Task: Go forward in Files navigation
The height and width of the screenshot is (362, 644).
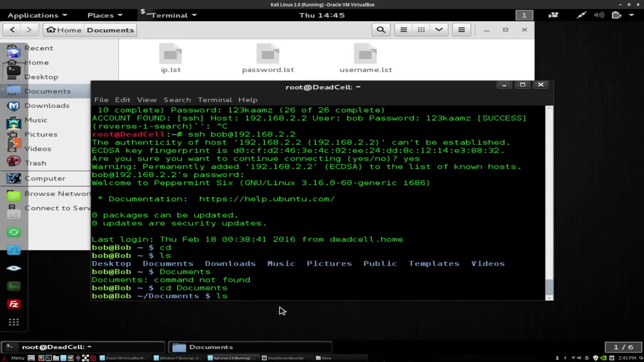Action: 29,30
